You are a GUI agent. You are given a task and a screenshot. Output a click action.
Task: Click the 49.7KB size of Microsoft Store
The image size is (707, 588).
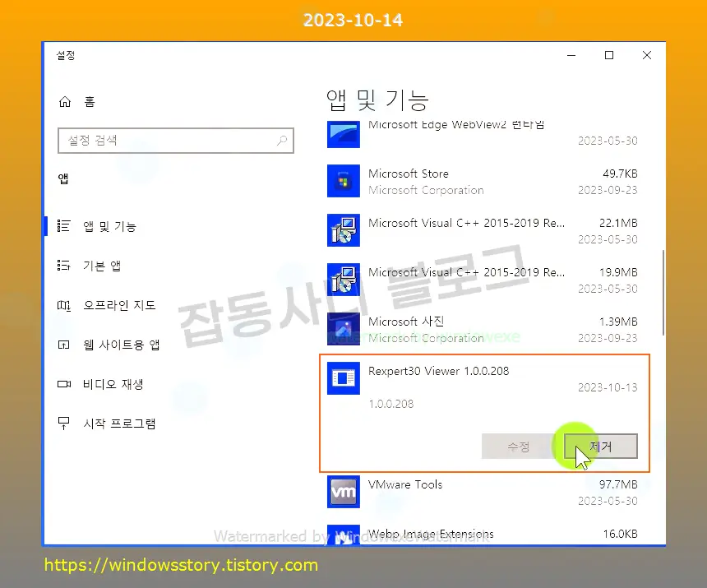[x=620, y=174]
